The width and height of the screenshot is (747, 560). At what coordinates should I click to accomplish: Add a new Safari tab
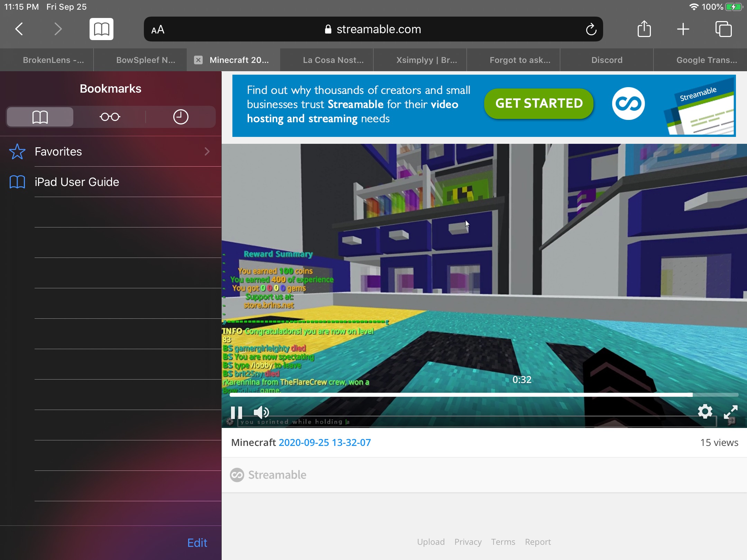(683, 29)
